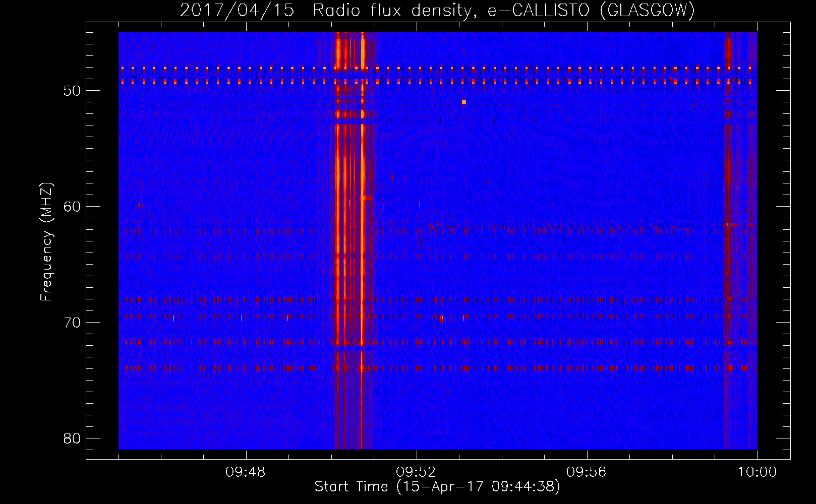Click the "Frequency (MHZ)" y-axis label
Screen dimensions: 816x504
coord(46,242)
